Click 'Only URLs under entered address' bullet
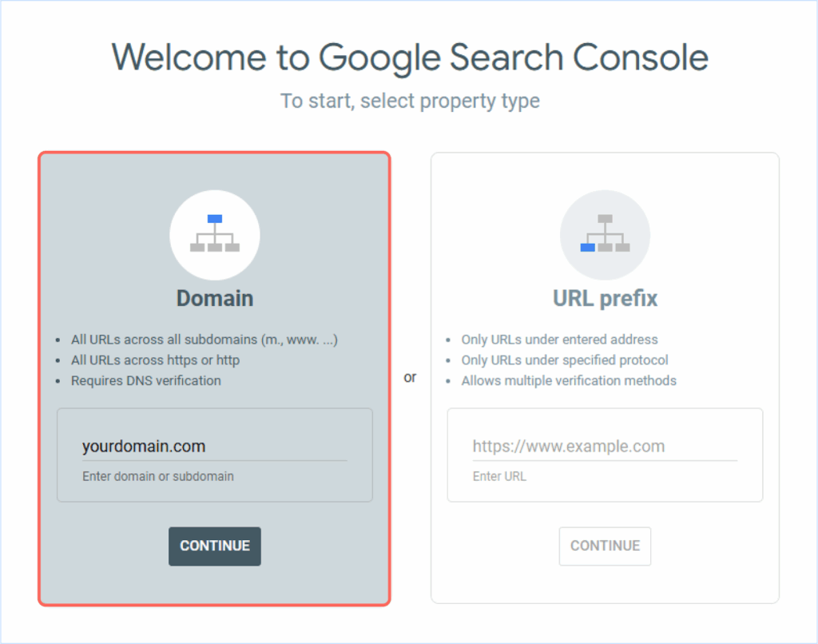 (x=559, y=340)
